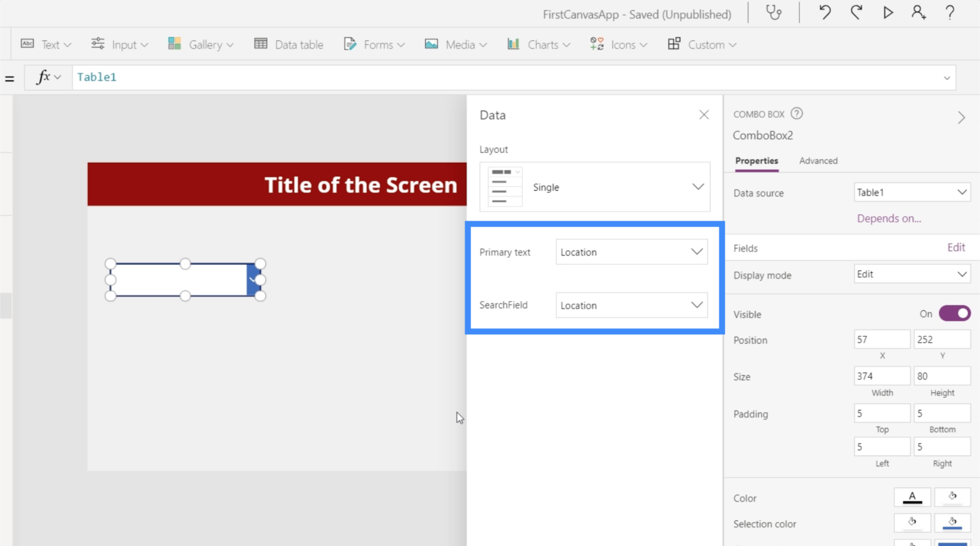Image resolution: width=980 pixels, height=546 pixels.
Task: Click the App checker stethoscope icon
Action: tap(773, 13)
